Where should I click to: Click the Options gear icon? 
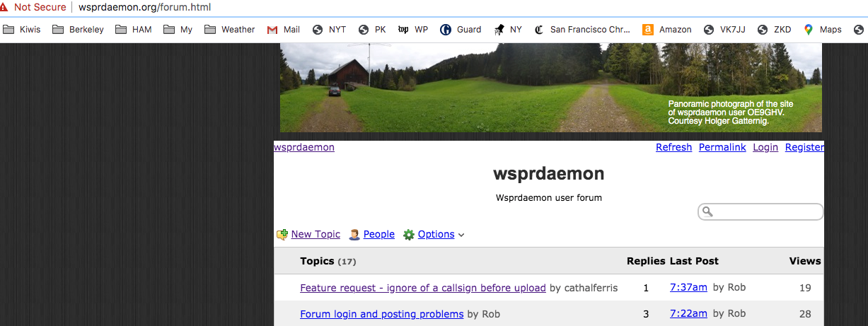tap(409, 235)
